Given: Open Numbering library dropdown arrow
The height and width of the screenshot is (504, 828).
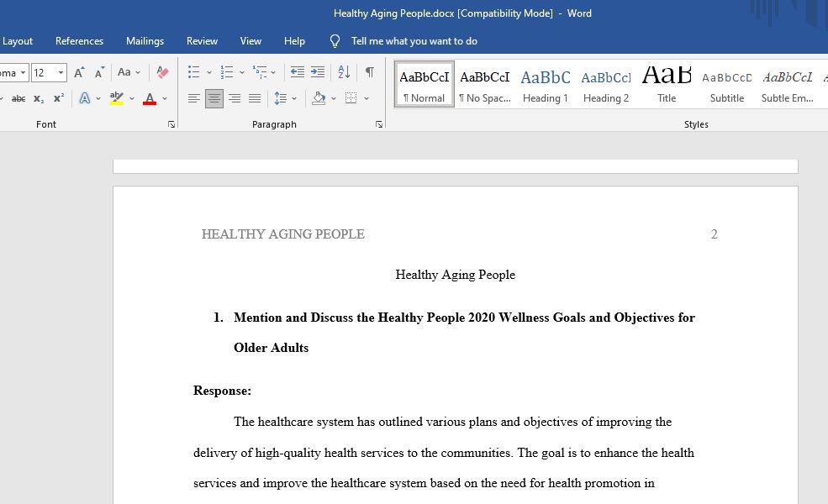Looking at the screenshot, I should pos(242,72).
